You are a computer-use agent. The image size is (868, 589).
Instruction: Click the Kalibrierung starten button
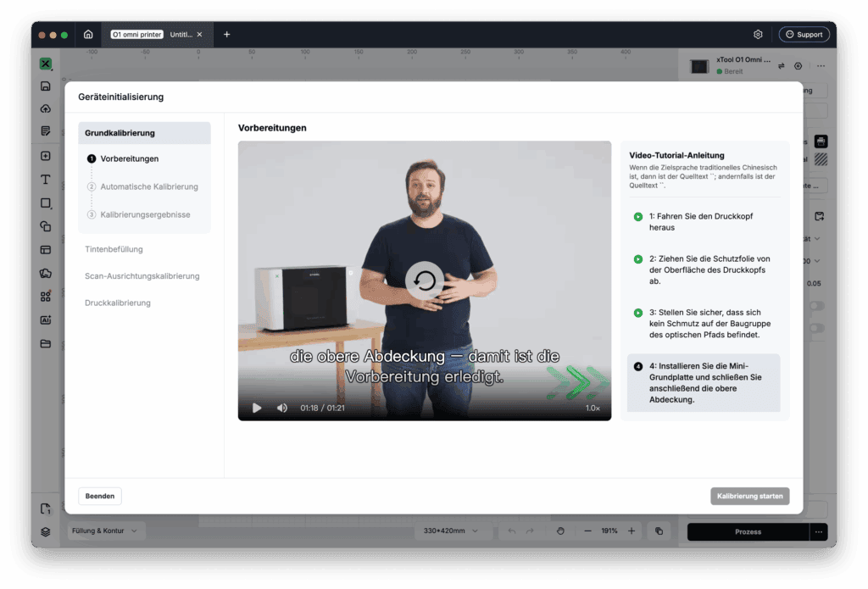coord(749,496)
